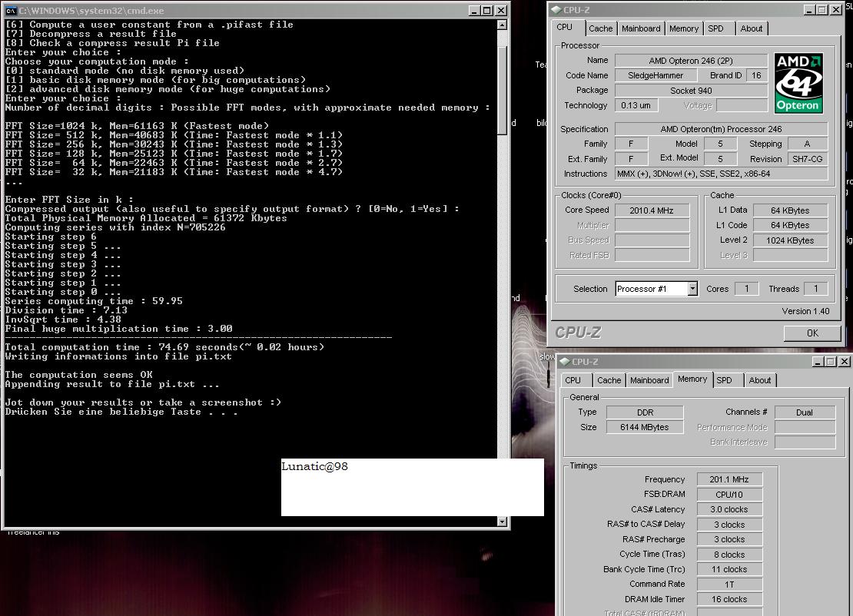The image size is (853, 616).
Task: Click 'Total computation time : 74.69 seconds' line
Action: click(164, 347)
